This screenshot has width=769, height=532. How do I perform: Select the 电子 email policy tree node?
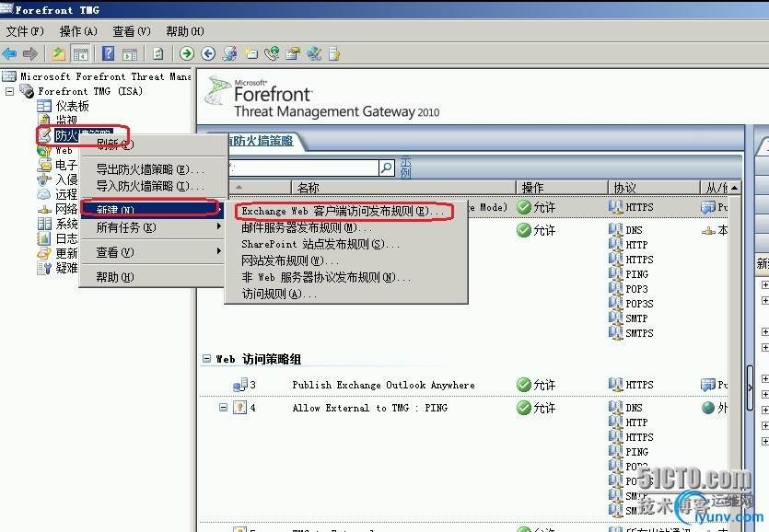click(65, 165)
